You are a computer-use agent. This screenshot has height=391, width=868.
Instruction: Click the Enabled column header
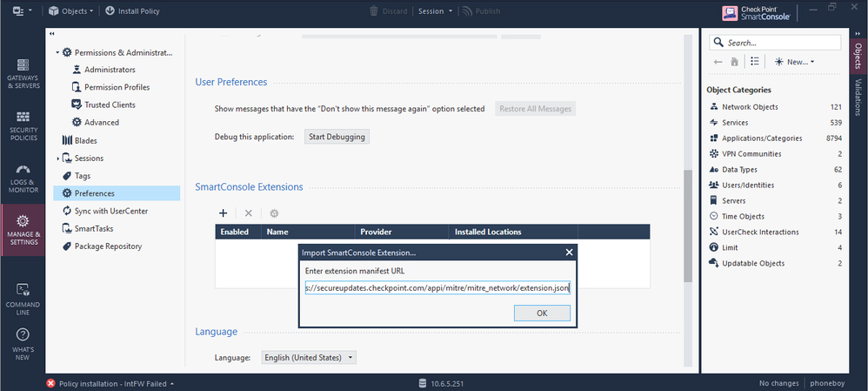(x=238, y=232)
